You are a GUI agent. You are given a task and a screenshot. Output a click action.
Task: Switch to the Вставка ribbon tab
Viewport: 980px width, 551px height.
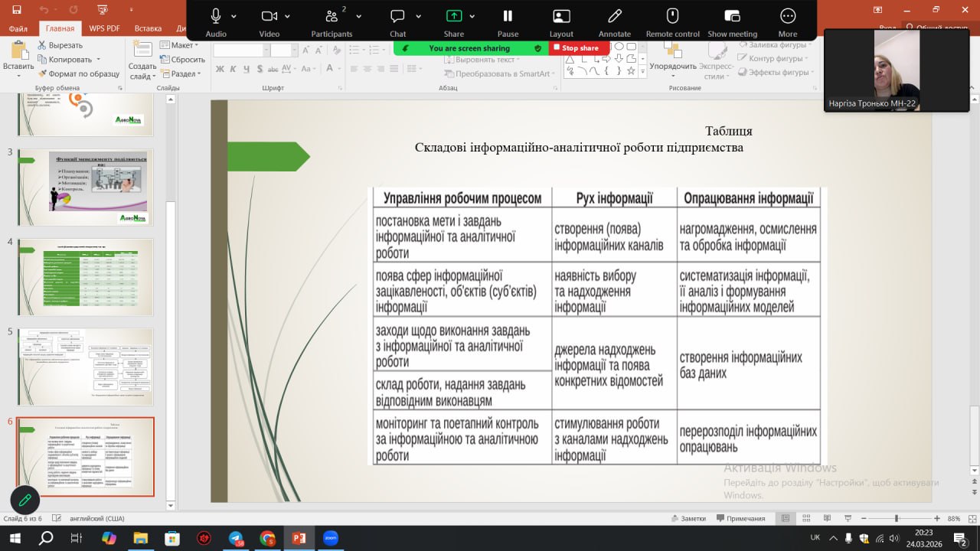click(148, 28)
